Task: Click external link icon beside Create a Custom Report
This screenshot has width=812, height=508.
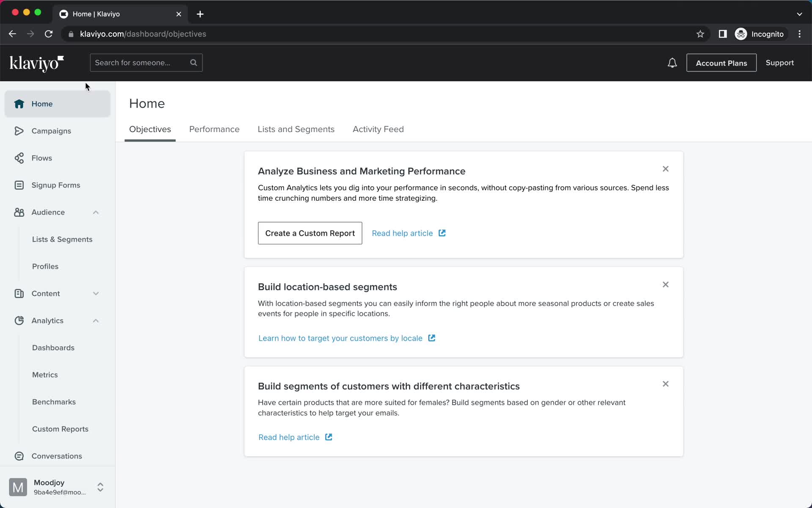Action: click(442, 233)
